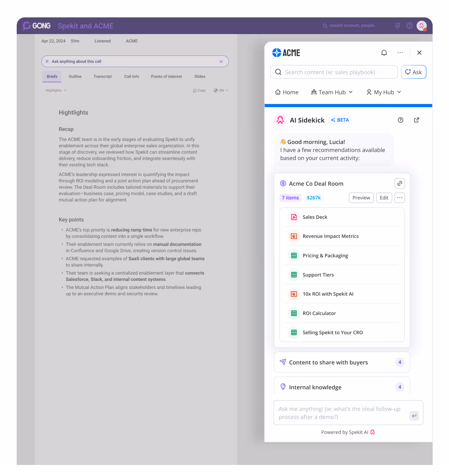449x476 pixels.
Task: Switch to the Slides tab
Action: point(200,76)
